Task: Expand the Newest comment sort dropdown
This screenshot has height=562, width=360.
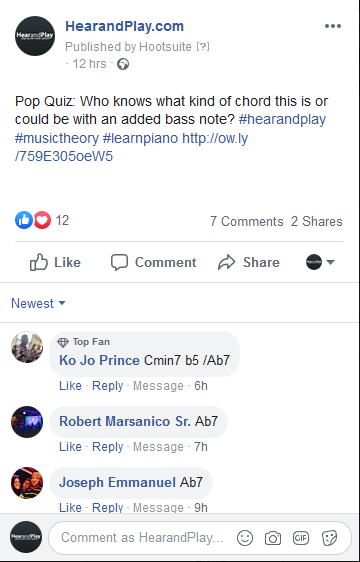Action: tap(38, 303)
